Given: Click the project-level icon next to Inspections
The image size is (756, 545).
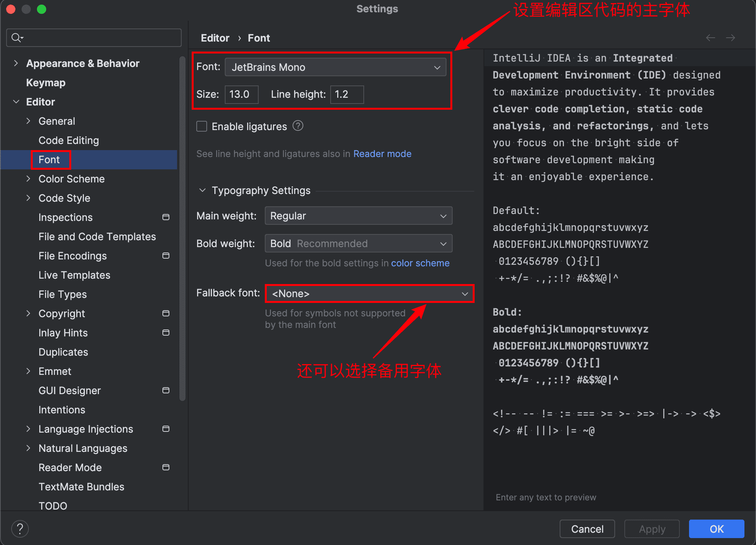Looking at the screenshot, I should point(166,217).
